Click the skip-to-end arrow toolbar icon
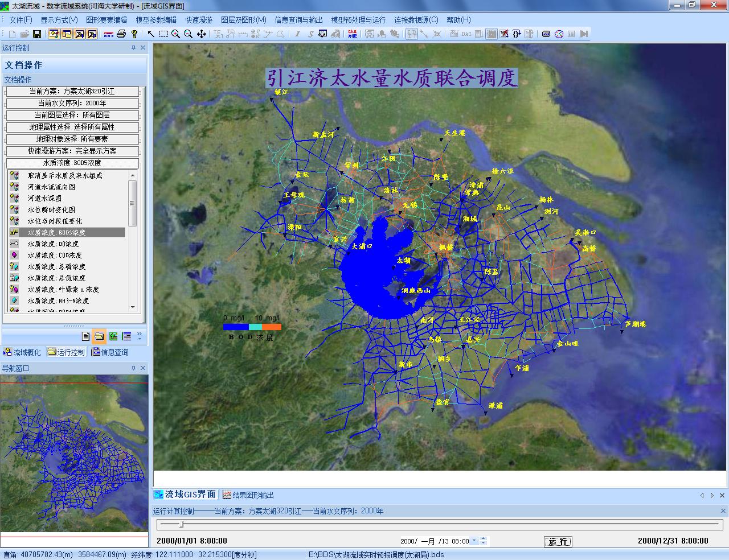The image size is (729, 560). pyautogui.click(x=584, y=34)
